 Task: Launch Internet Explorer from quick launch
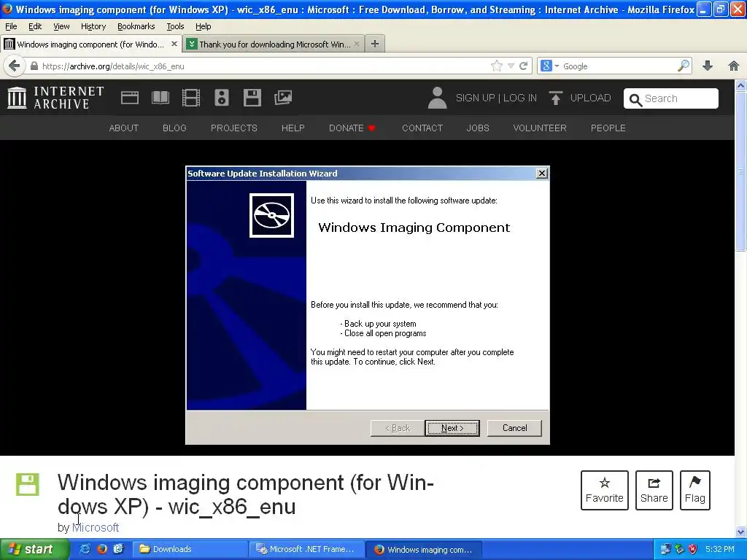point(85,549)
